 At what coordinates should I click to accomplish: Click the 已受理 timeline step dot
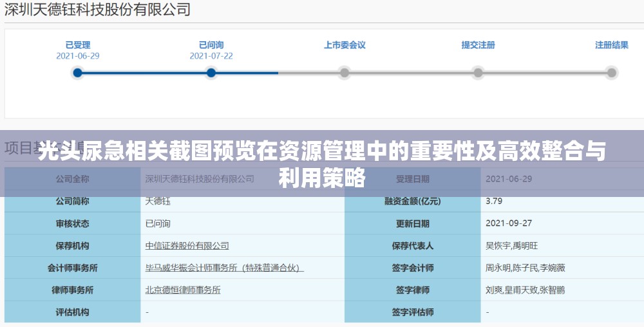[x=78, y=73]
